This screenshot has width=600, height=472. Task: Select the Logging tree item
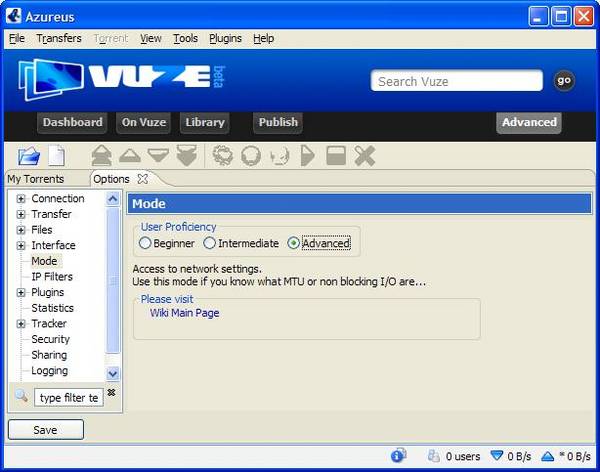(x=50, y=371)
